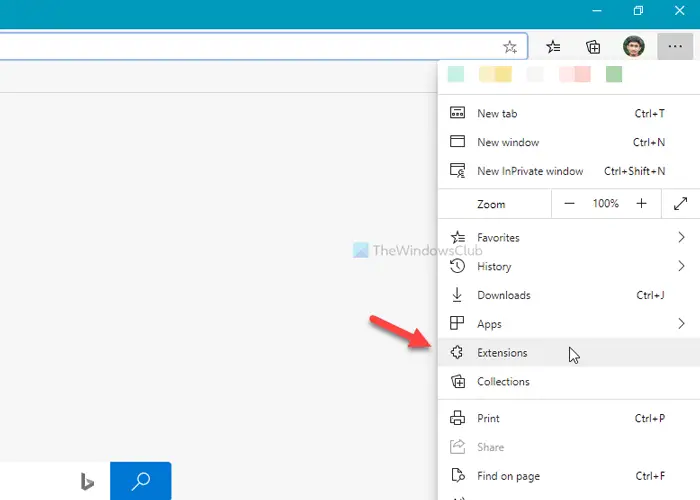Enter full screen with the diagonal arrow icon
The width and height of the screenshot is (700, 500).
pyautogui.click(x=680, y=204)
